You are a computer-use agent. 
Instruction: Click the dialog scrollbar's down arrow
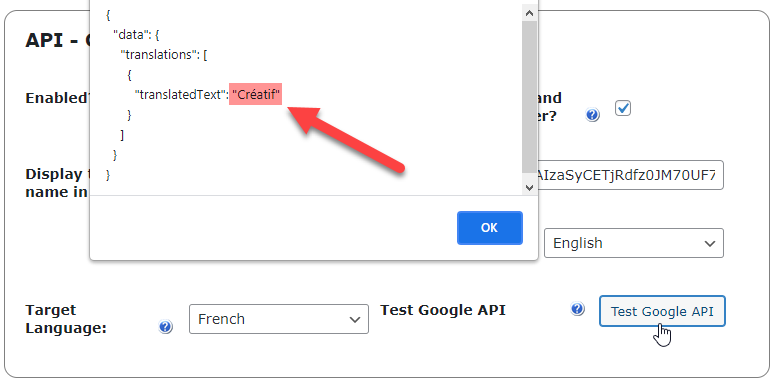(x=529, y=187)
